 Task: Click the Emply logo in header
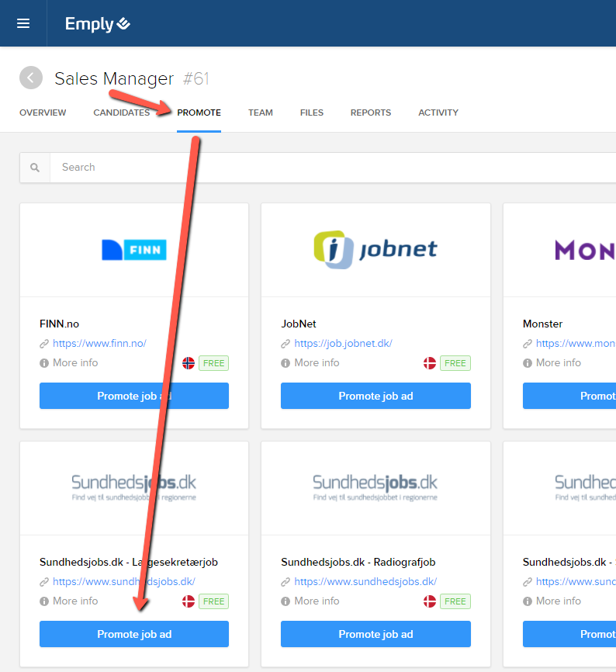click(x=97, y=24)
